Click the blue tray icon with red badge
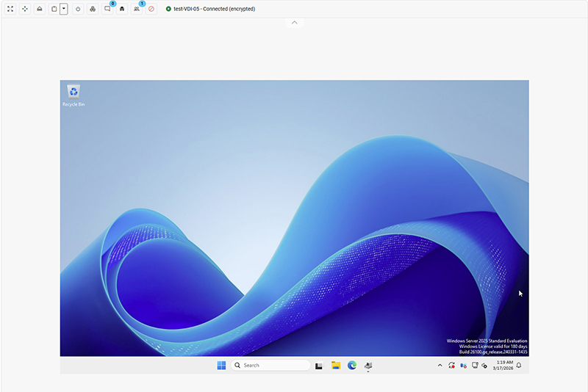The width and height of the screenshot is (588, 392). 463,366
